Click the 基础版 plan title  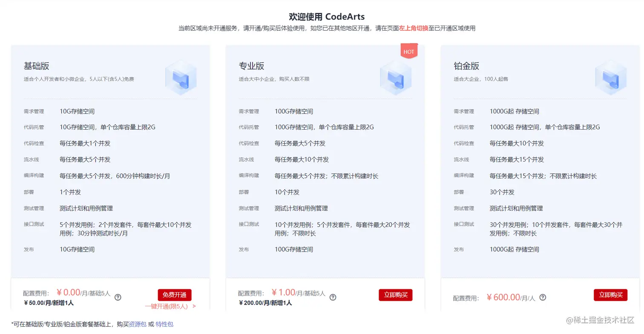pyautogui.click(x=37, y=66)
